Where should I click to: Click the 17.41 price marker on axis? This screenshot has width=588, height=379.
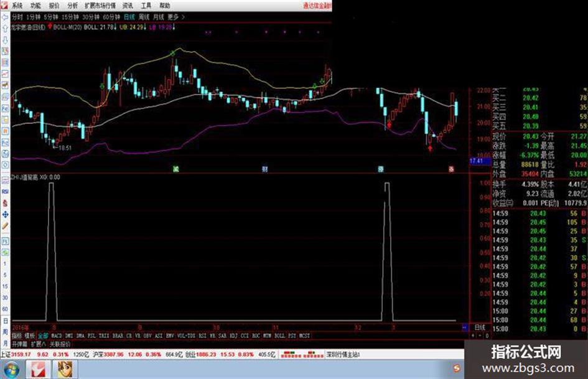tap(480, 161)
